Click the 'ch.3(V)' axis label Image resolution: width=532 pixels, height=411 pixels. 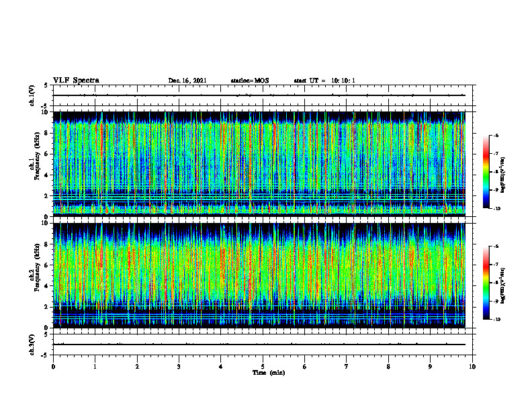click(32, 345)
